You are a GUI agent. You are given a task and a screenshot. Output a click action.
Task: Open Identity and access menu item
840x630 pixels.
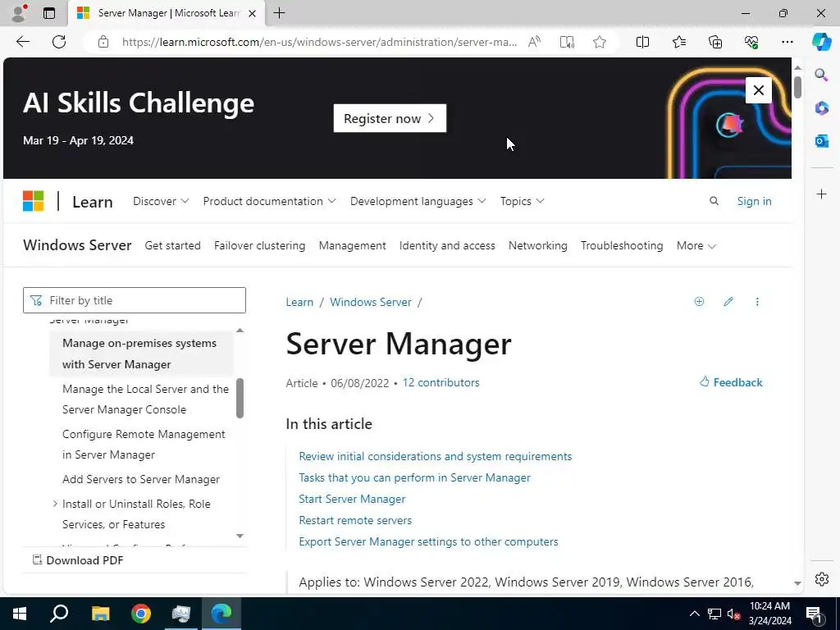pos(447,245)
